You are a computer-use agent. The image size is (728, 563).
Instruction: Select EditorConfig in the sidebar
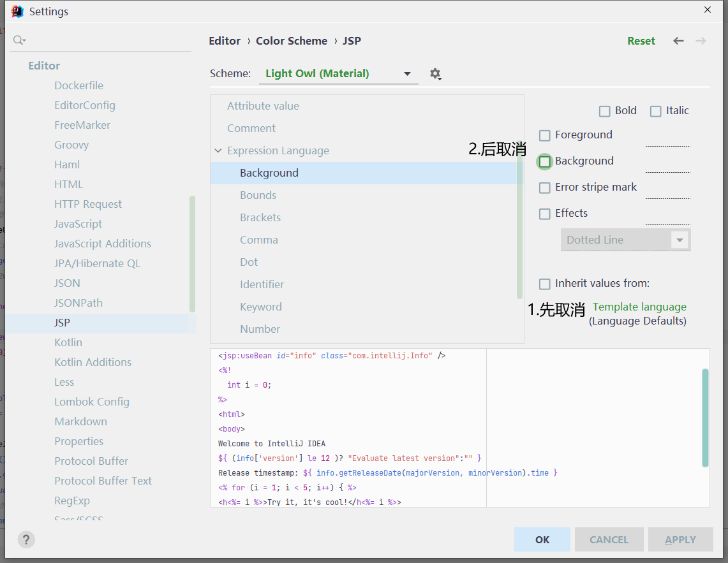[x=84, y=105]
